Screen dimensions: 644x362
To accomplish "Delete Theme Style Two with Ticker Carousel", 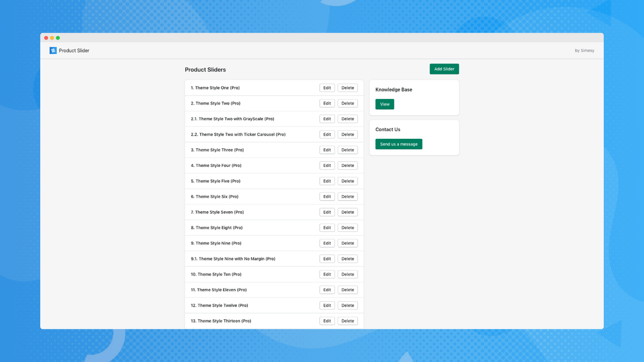I will click(x=347, y=134).
